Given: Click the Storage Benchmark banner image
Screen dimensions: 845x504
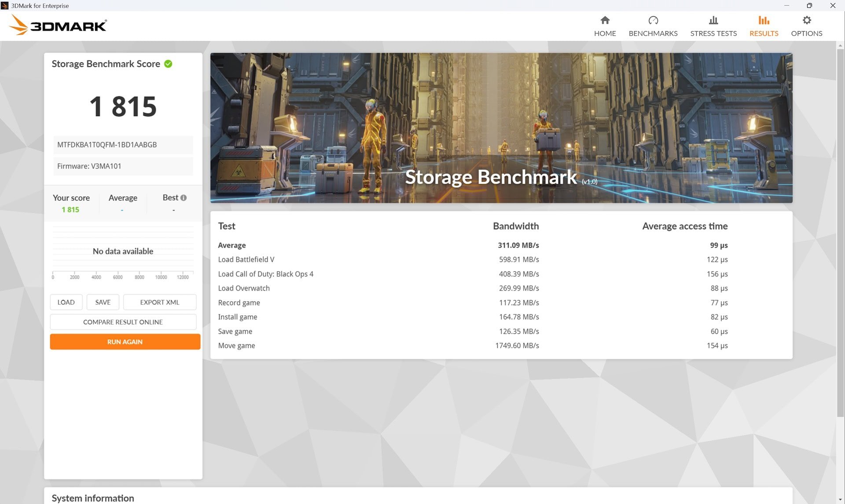Looking at the screenshot, I should 501,128.
